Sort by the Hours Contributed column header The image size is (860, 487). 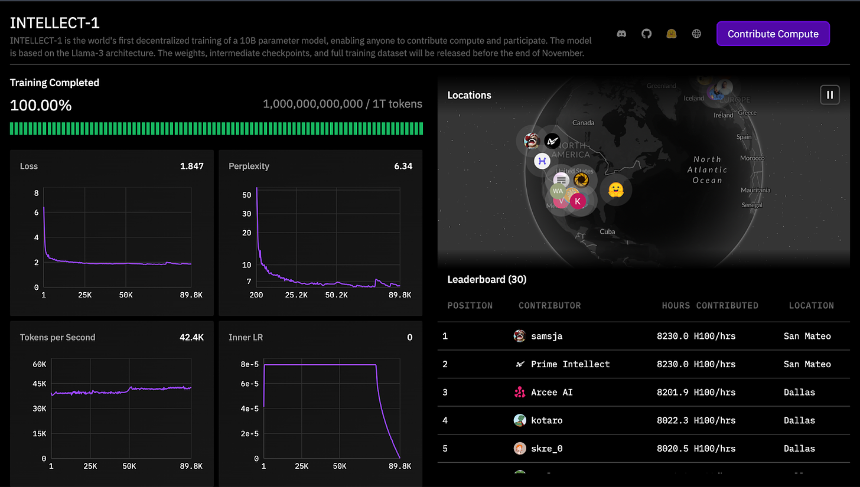(x=710, y=305)
